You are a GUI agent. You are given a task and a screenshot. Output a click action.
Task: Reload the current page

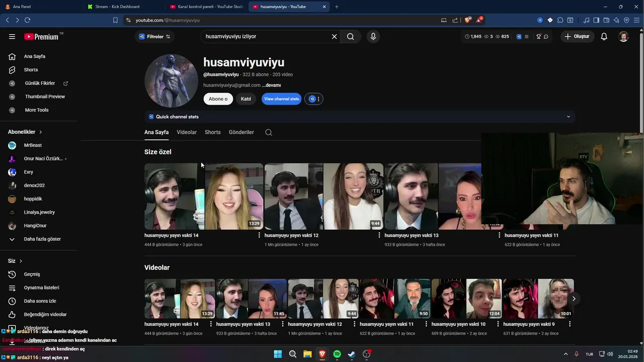tap(27, 20)
